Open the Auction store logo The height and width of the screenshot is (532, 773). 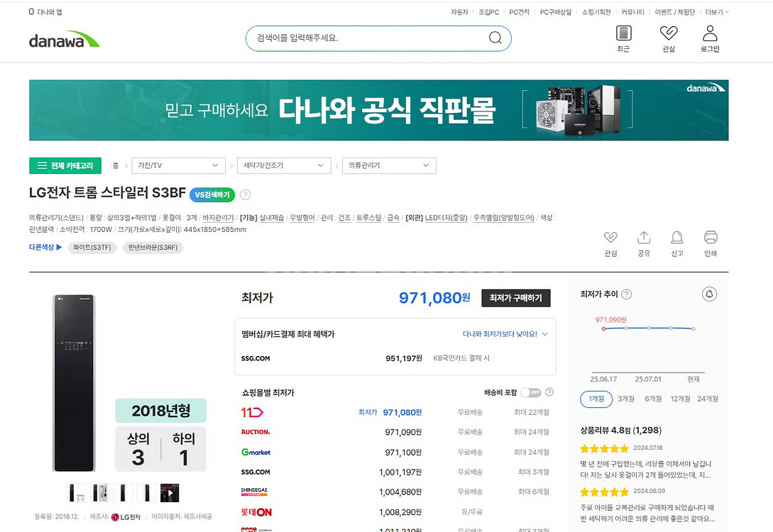click(256, 432)
